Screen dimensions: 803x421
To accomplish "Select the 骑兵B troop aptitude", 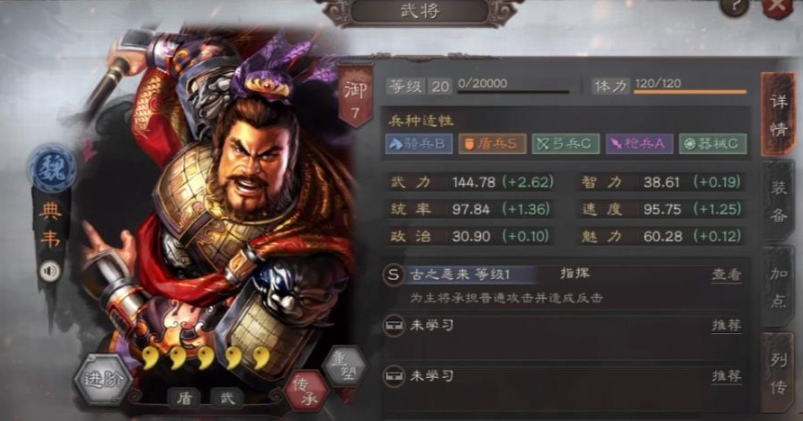I will (419, 144).
